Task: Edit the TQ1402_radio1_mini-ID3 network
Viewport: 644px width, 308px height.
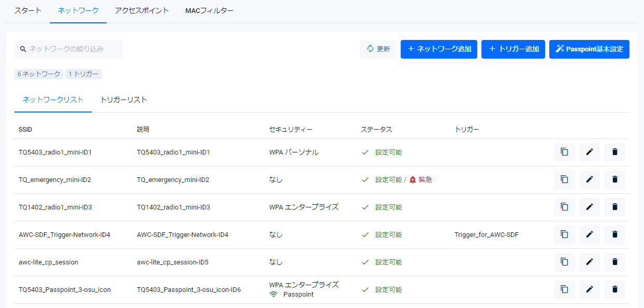Action: 589,207
